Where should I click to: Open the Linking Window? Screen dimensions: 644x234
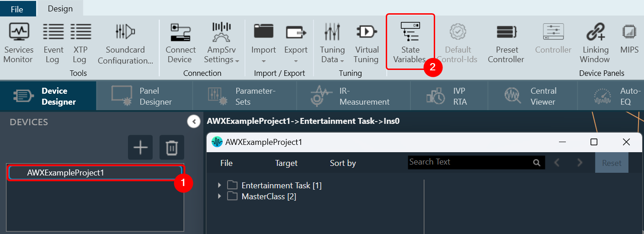pos(595,43)
